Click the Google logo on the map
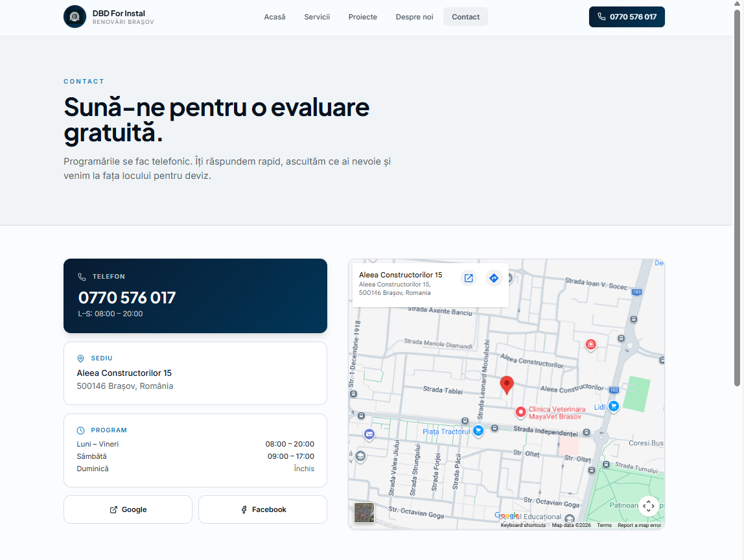Screen dimensions: 744x560 (507, 515)
